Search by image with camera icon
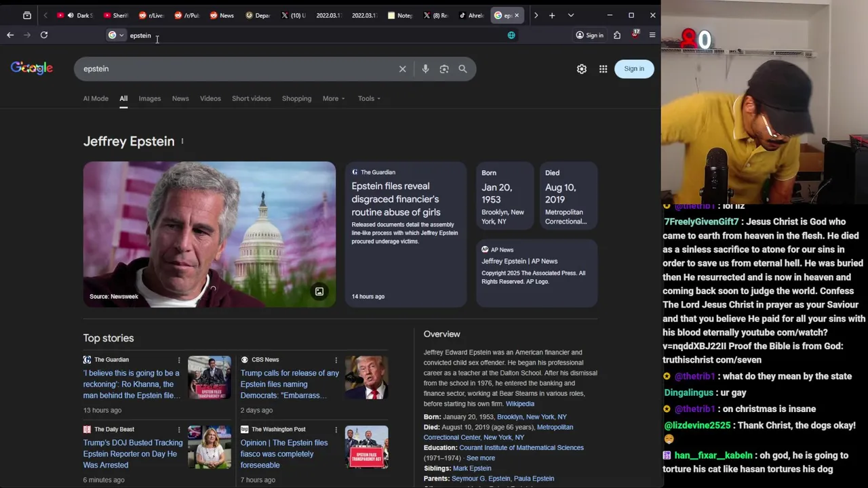The width and height of the screenshot is (868, 488). tap(444, 68)
